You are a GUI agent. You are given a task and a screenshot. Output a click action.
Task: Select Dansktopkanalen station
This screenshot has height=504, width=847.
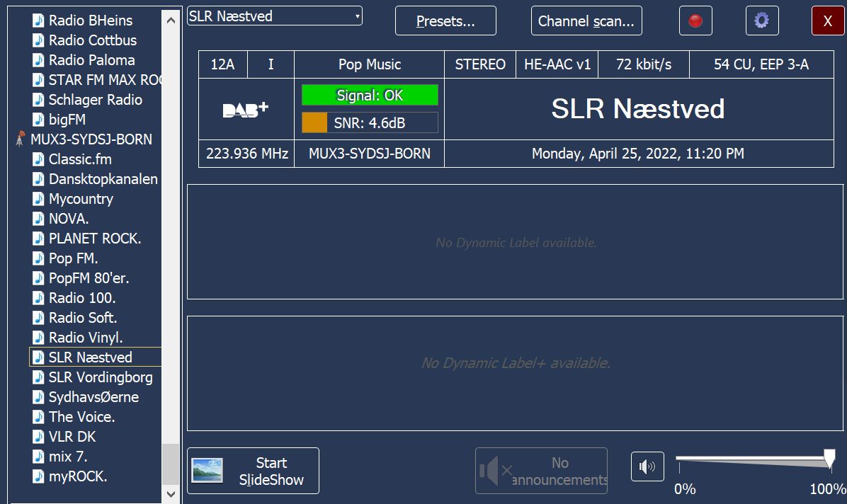(x=103, y=179)
